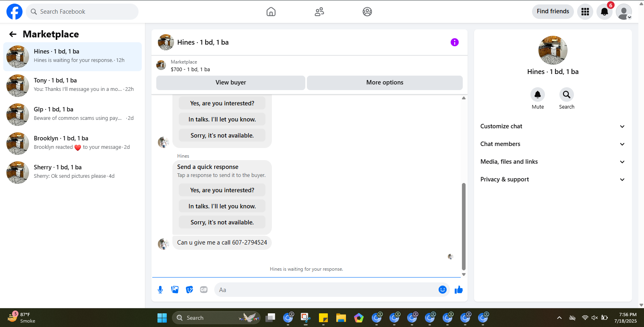Search within the Hines conversation

[x=567, y=95]
